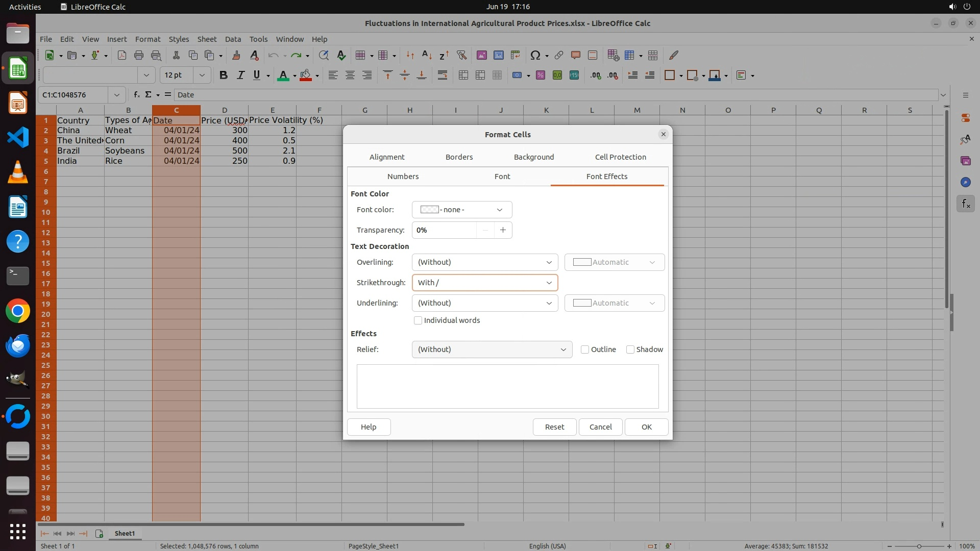This screenshot has width=980, height=551.
Task: Tick the Shadow effect checkbox
Action: (630, 349)
